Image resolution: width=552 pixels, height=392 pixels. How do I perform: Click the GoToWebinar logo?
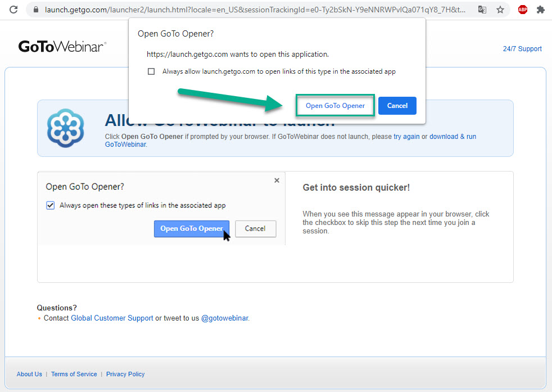(62, 47)
